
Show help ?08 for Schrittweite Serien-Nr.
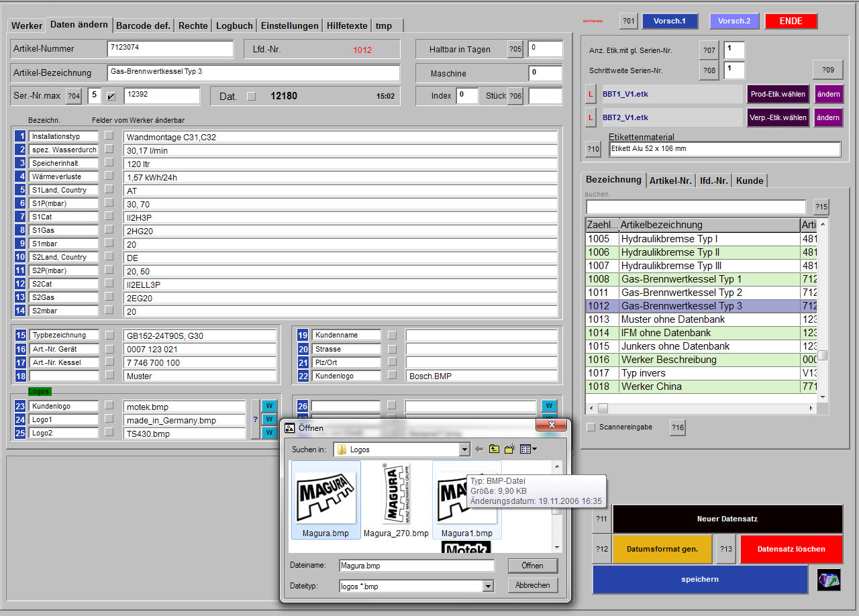[x=709, y=70]
